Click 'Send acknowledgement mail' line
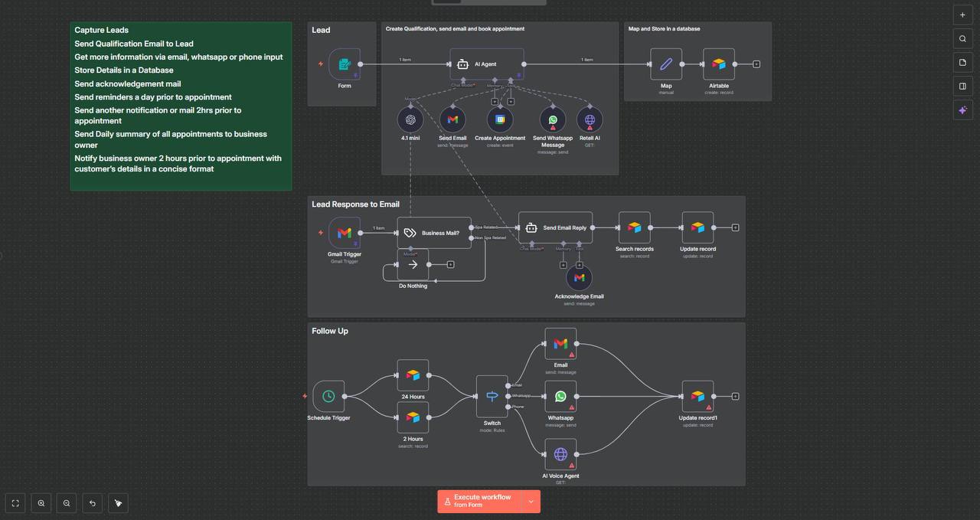Image resolution: width=980 pixels, height=520 pixels. coord(128,84)
